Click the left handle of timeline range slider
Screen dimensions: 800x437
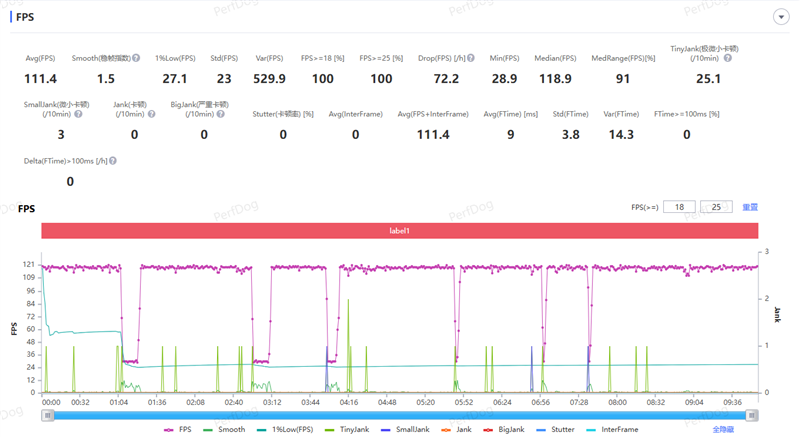pos(47,415)
